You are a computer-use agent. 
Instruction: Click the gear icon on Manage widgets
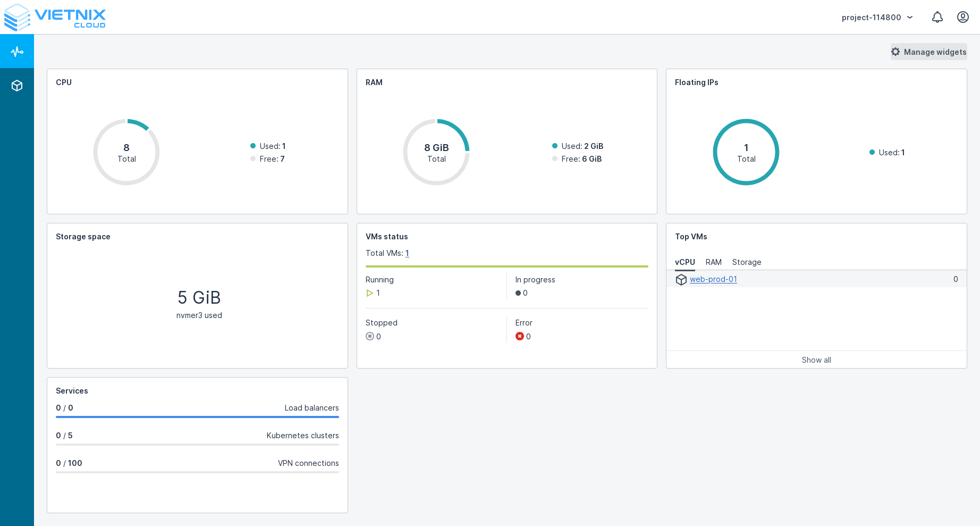896,52
